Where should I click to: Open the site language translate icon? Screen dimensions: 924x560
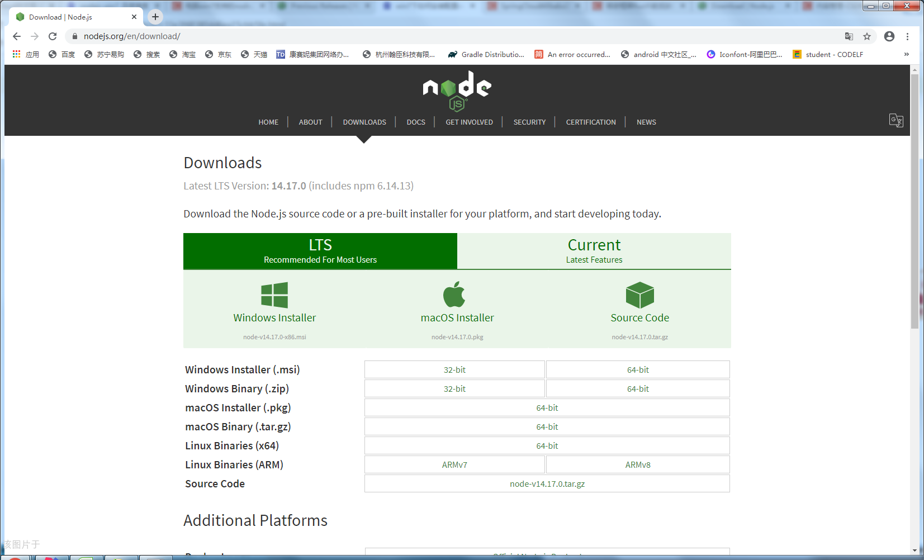click(x=895, y=120)
